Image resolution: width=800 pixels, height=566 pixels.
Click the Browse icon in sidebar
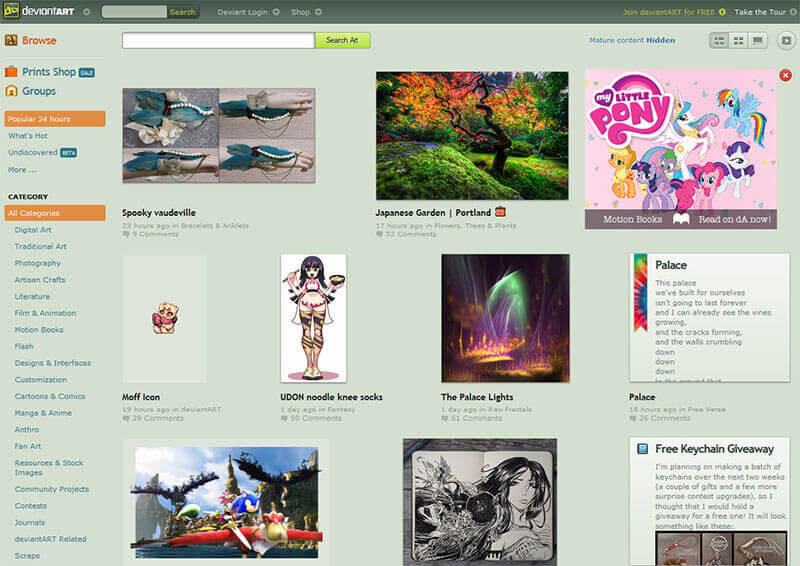tap(11, 40)
